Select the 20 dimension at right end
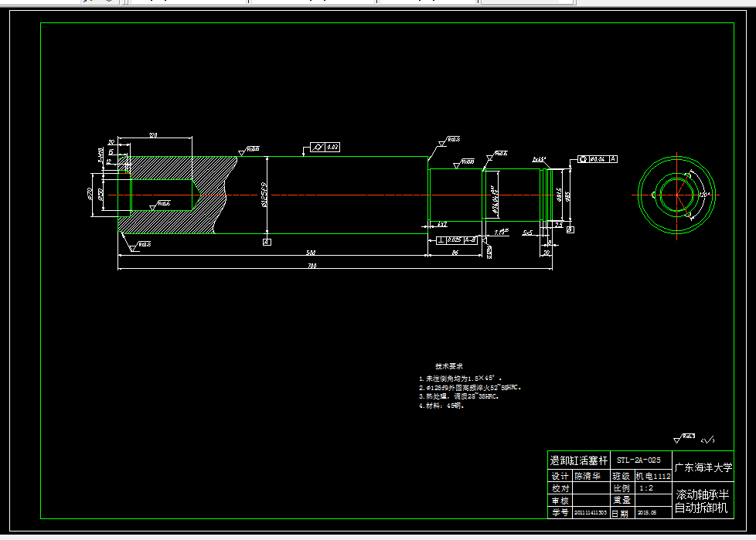The height and width of the screenshot is (540, 756). [x=547, y=252]
